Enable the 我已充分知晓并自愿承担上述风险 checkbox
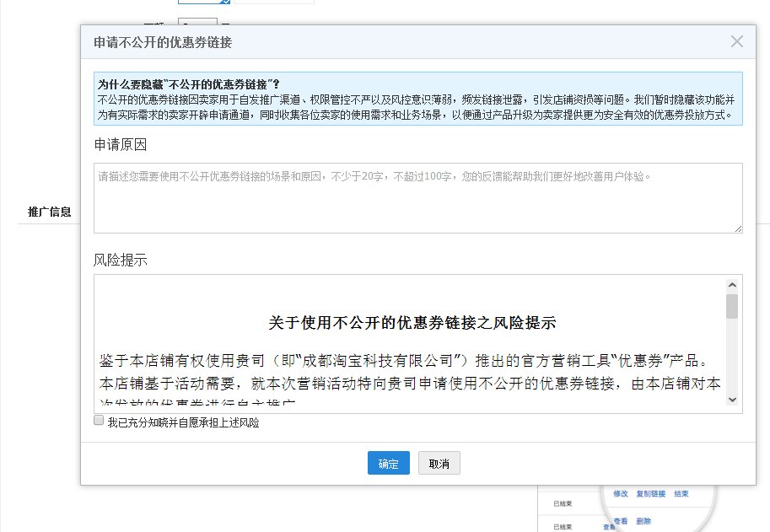The image size is (770, 532). (99, 419)
